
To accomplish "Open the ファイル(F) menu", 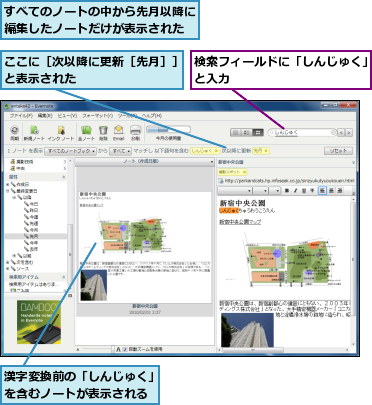I will point(21,116).
